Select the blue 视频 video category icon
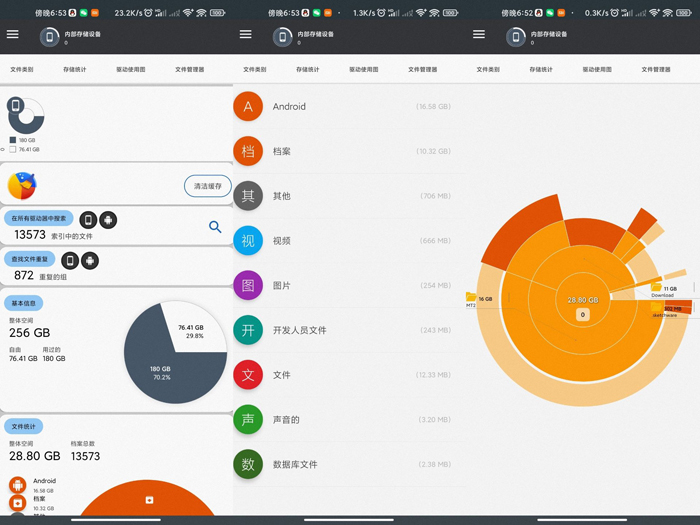The height and width of the screenshot is (525, 700). coord(248,240)
